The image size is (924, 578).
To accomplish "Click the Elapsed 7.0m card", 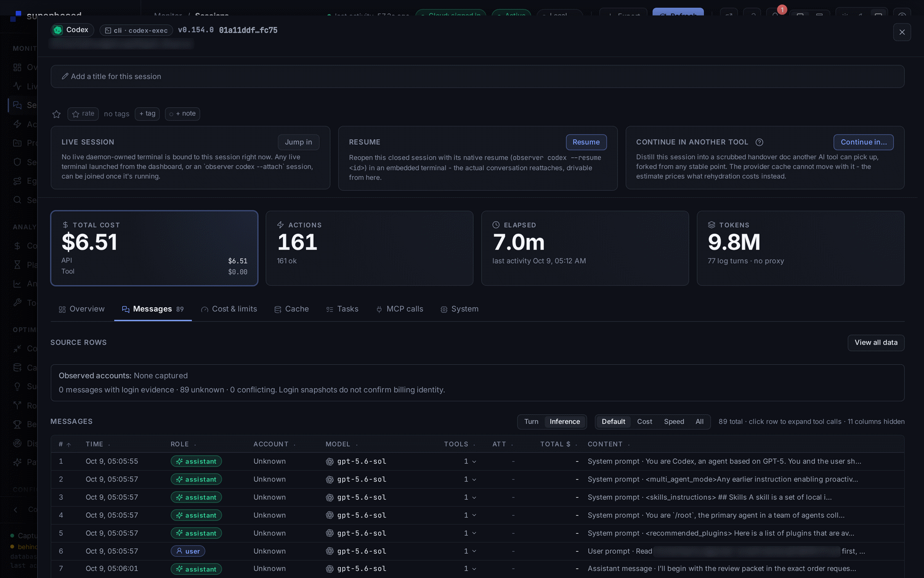I will coord(585,248).
